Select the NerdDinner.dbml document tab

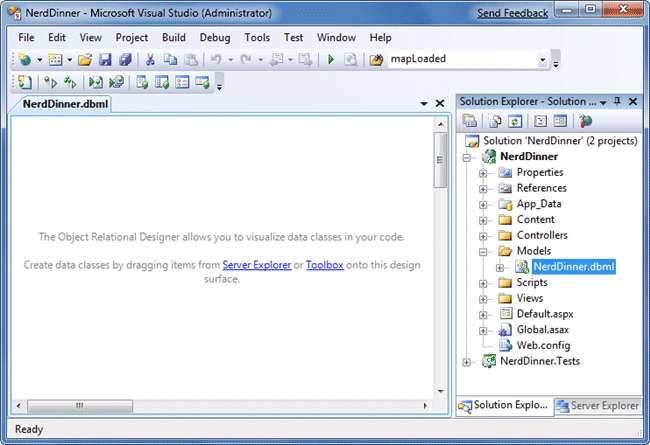[x=65, y=104]
